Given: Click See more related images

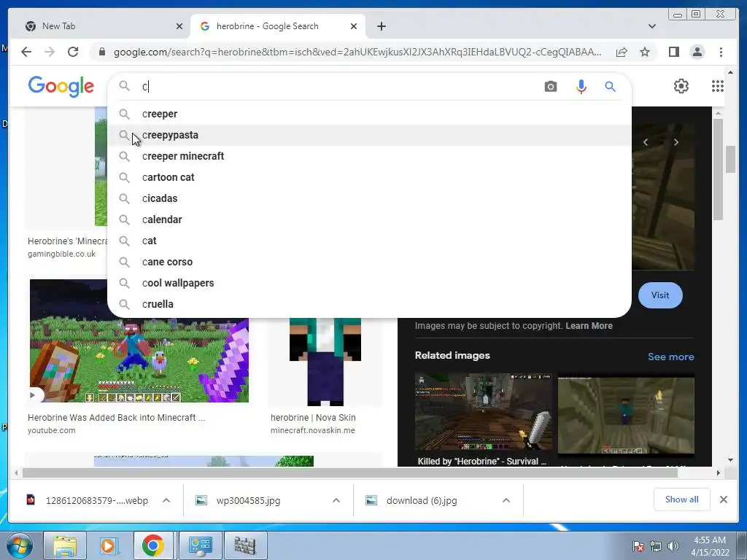Looking at the screenshot, I should point(671,357).
